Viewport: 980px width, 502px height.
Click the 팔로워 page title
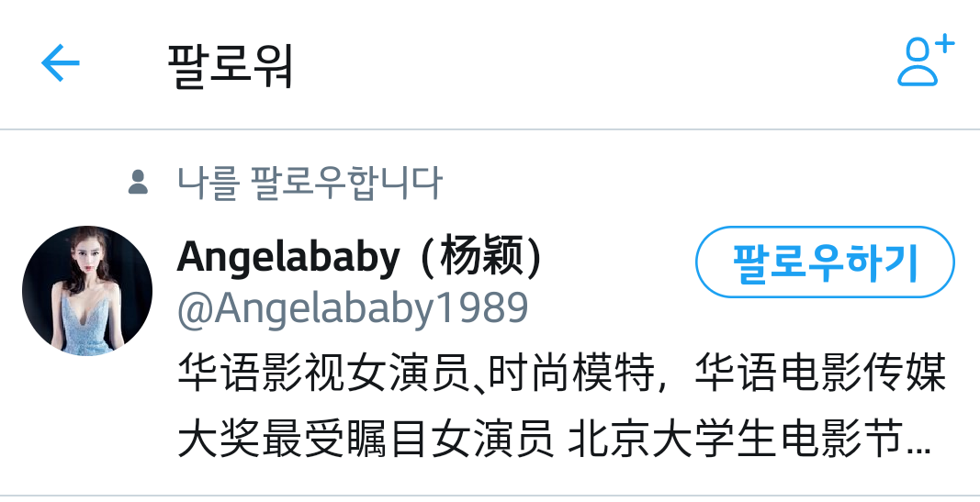coord(231,65)
